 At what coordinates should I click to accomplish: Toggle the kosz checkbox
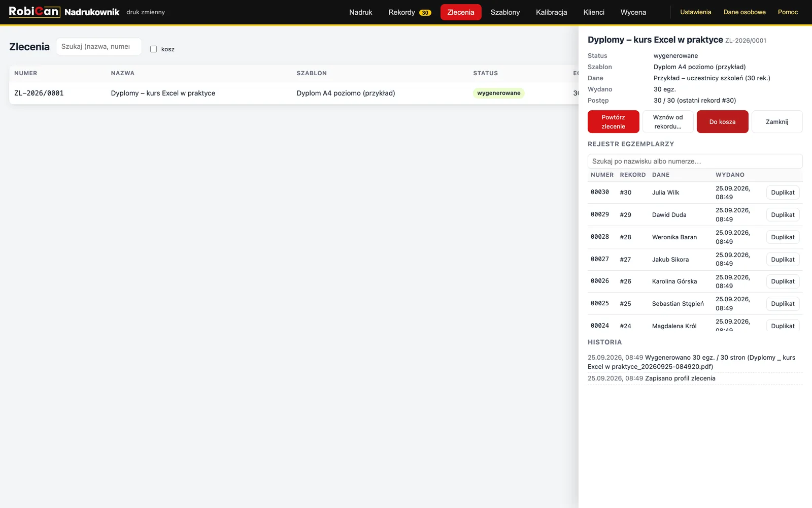click(x=153, y=49)
